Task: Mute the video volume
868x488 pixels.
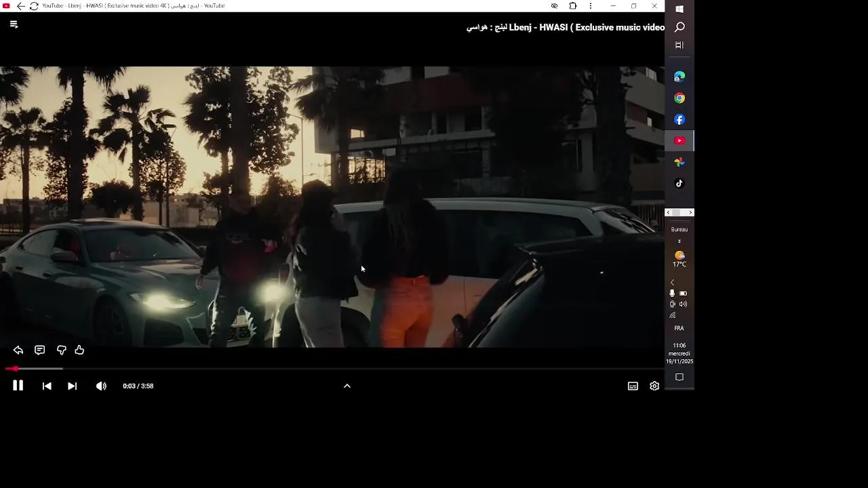Action: point(101,386)
